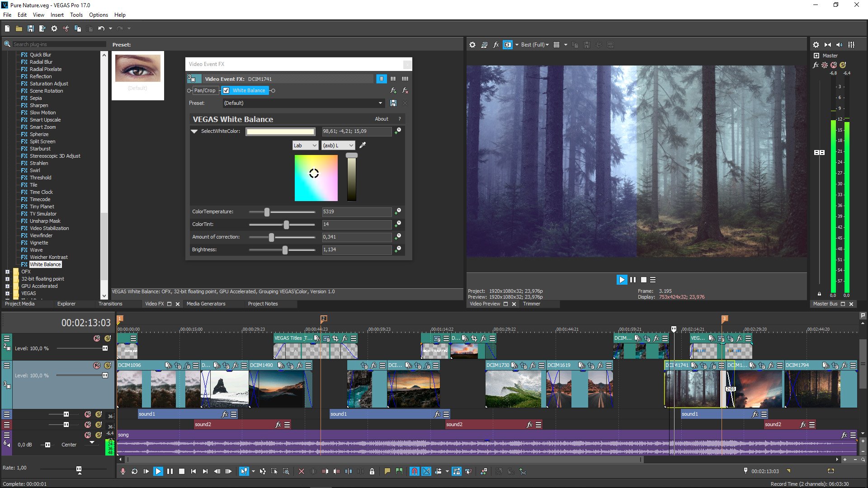This screenshot has height=488, width=868.
Task: Click the eyedropper tool in White Balance
Action: pos(363,145)
